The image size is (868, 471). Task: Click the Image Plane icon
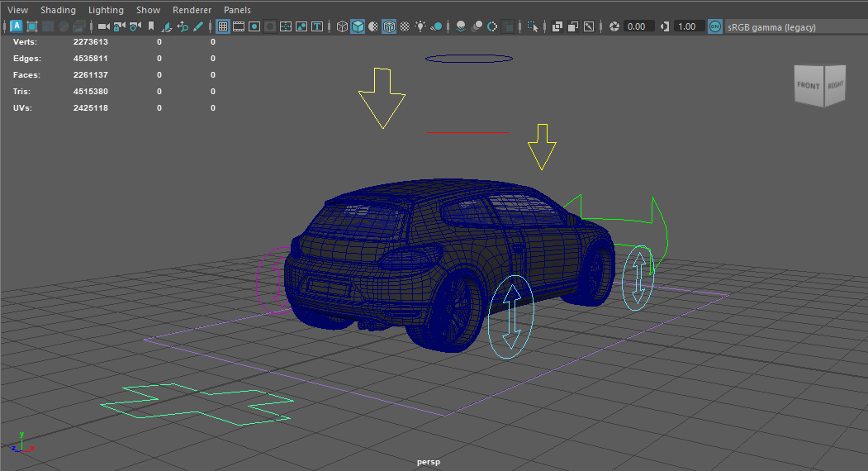click(168, 26)
